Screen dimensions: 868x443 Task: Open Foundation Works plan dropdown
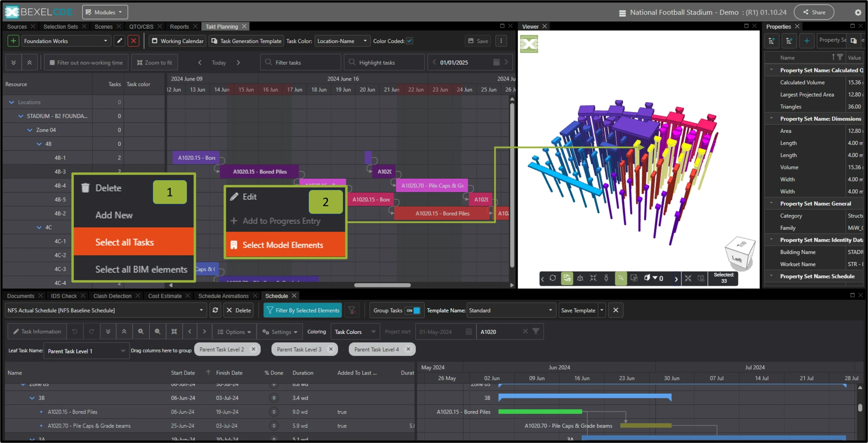[x=66, y=41]
